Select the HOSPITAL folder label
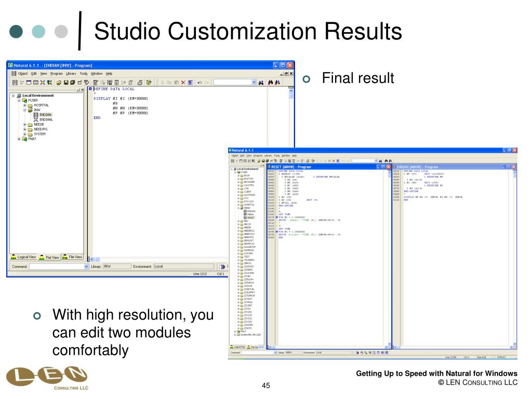Image resolution: width=532 pixels, height=399 pixels. click(x=41, y=105)
